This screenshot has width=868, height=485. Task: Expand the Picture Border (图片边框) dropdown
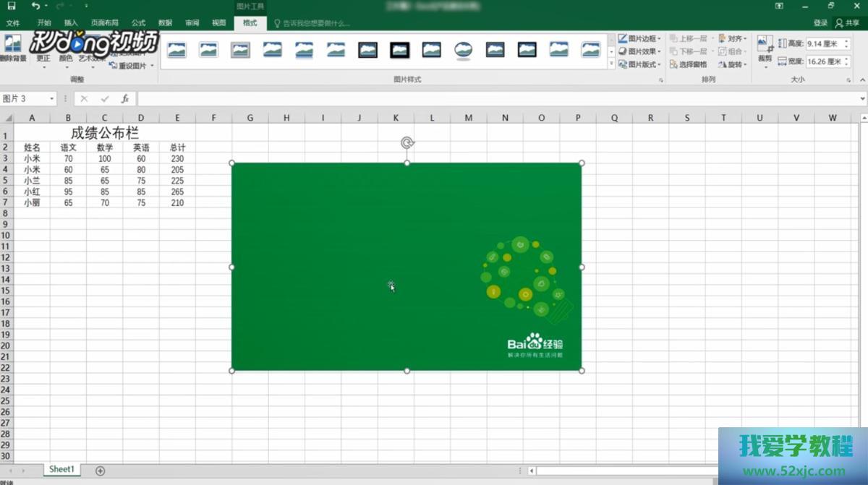[660, 38]
